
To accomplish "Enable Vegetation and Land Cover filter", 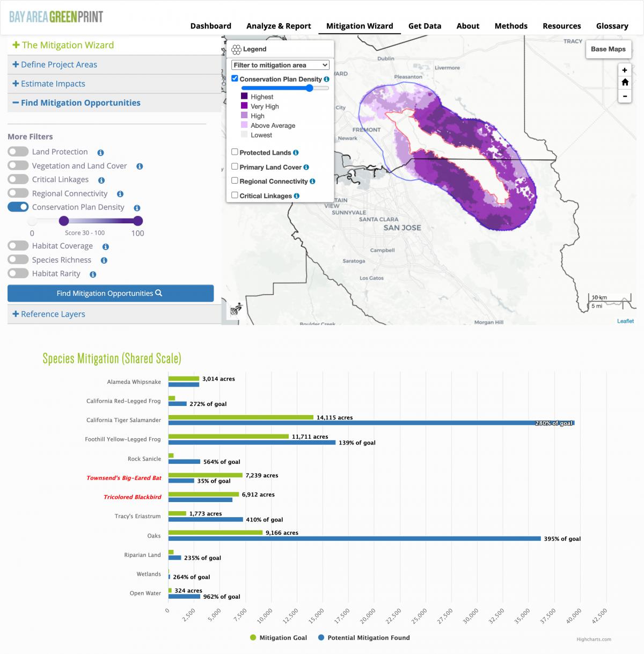I will click(18, 166).
